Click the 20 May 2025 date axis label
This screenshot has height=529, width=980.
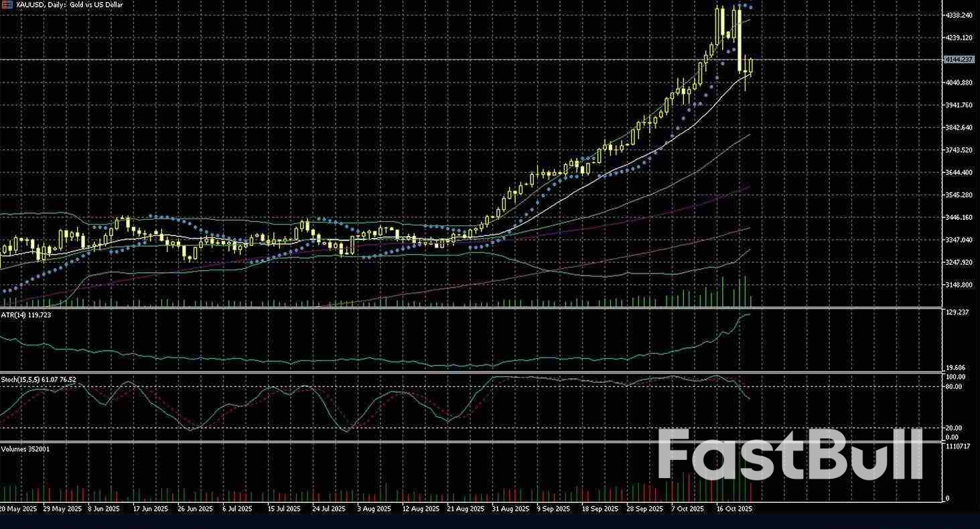pos(18,509)
